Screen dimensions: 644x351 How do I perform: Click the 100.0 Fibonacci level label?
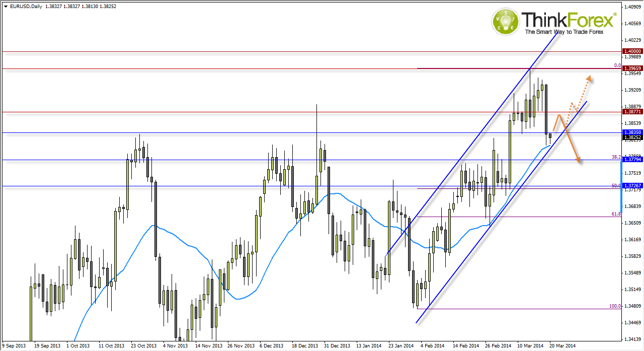point(615,306)
